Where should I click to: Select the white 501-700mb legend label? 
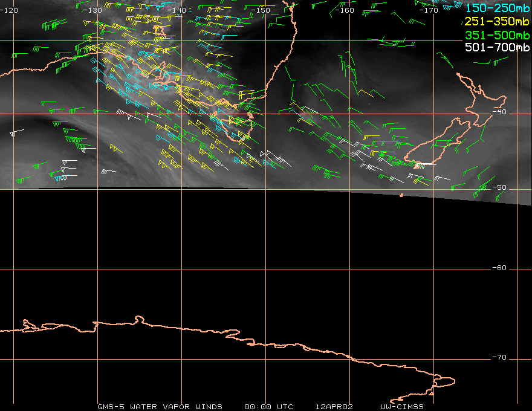498,47
